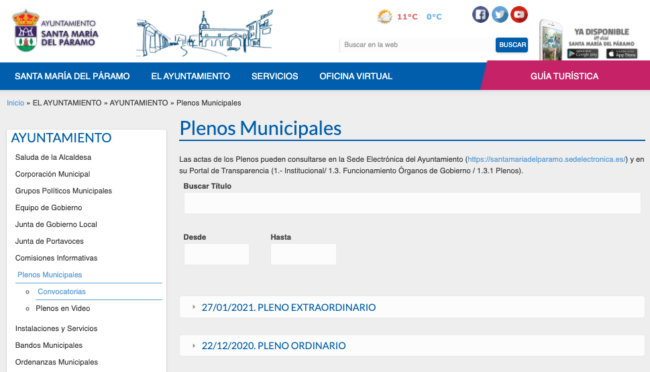The height and width of the screenshot is (372, 650).
Task: Focus the Buscar Título input field
Action: (x=412, y=203)
